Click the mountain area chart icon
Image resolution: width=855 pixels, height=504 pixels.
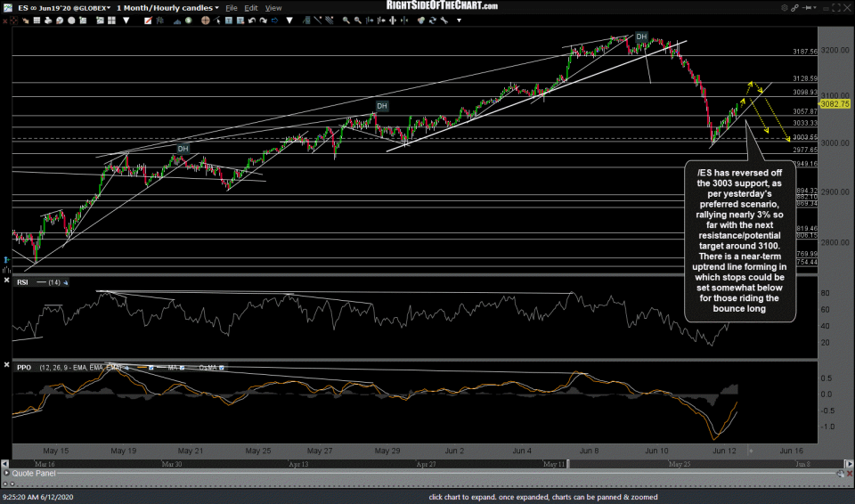point(177,20)
